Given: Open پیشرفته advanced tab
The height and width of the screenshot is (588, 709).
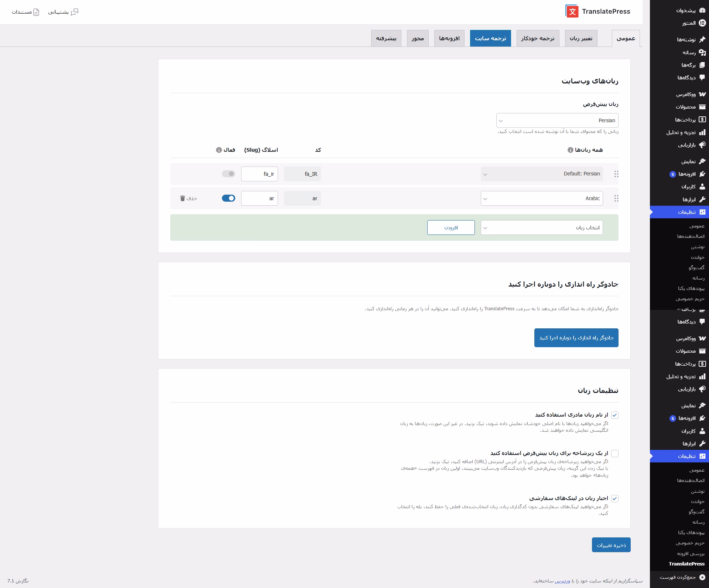Looking at the screenshot, I should [386, 38].
